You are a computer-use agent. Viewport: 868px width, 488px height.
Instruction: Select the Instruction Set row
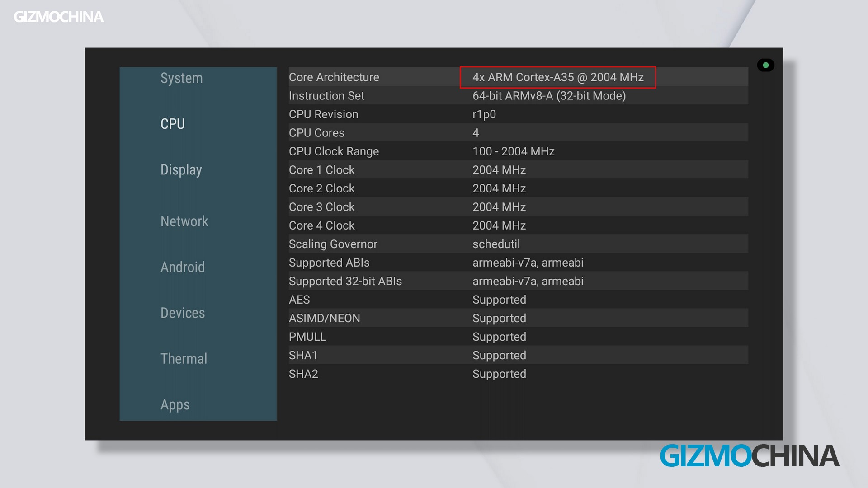326,96
